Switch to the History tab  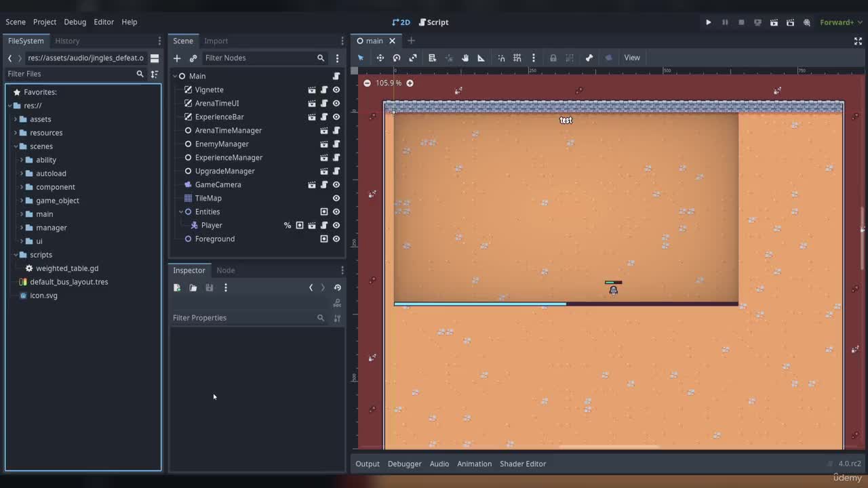(x=67, y=41)
